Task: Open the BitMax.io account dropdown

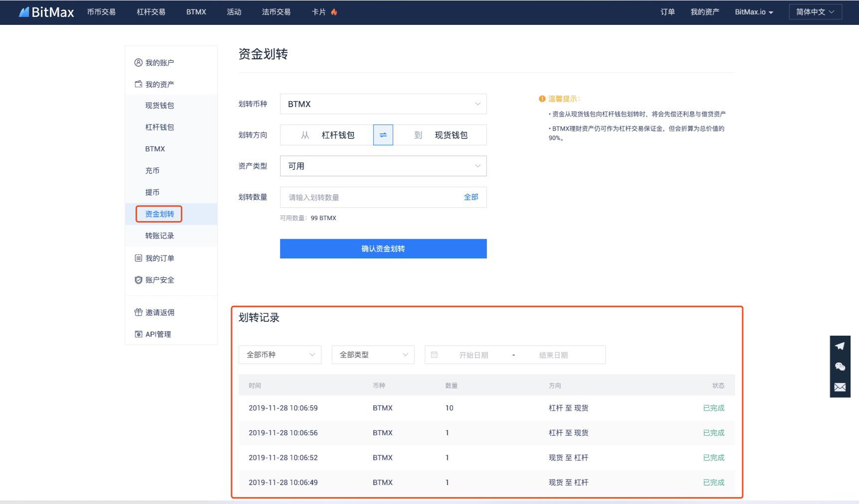Action: pos(754,12)
